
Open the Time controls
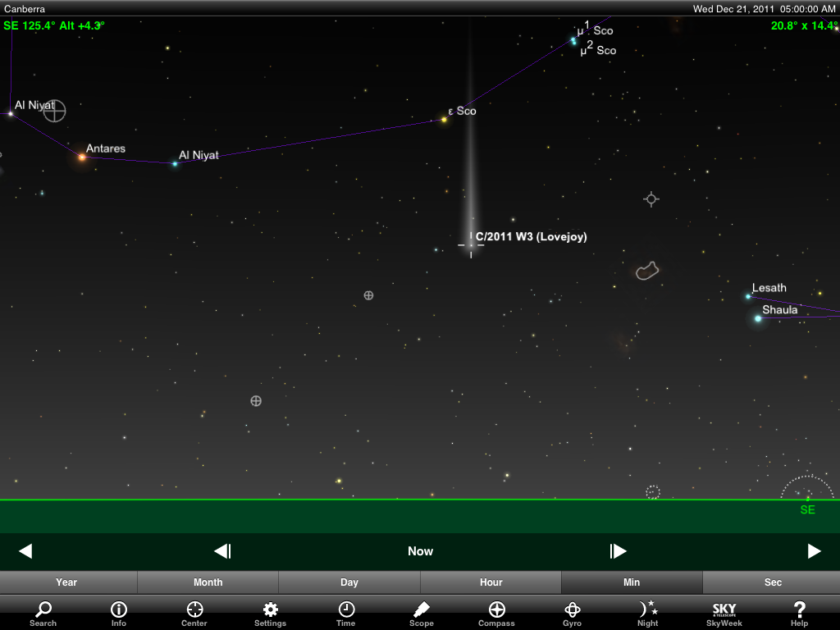[x=345, y=614]
